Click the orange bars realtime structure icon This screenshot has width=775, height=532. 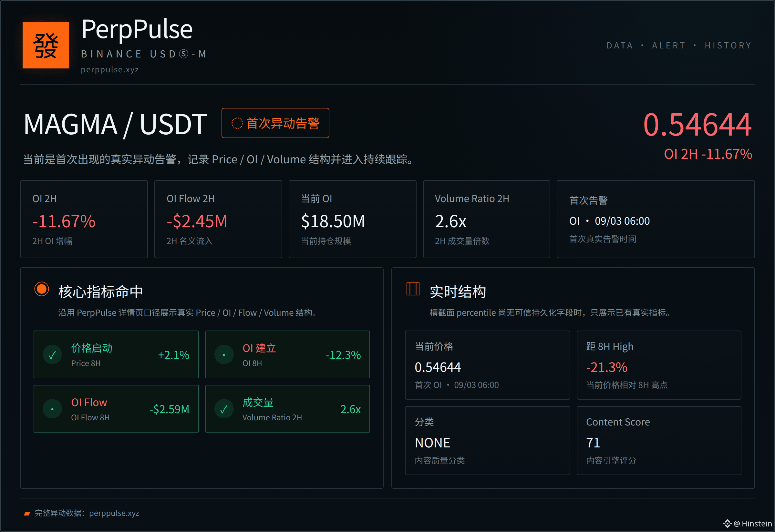point(413,289)
